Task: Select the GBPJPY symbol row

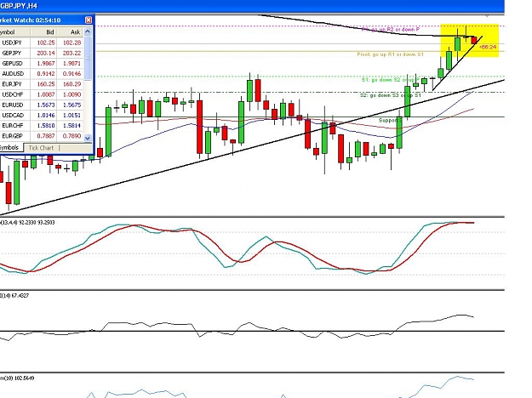Action: pos(42,54)
